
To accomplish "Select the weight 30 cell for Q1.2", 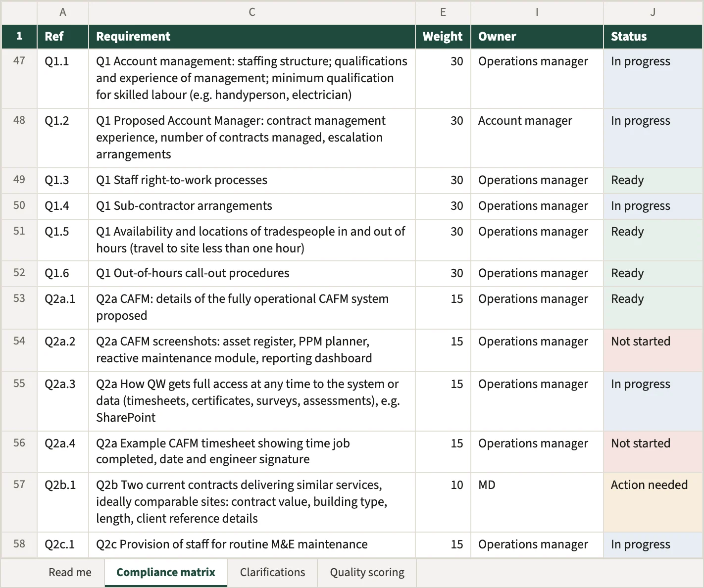I will click(443, 138).
